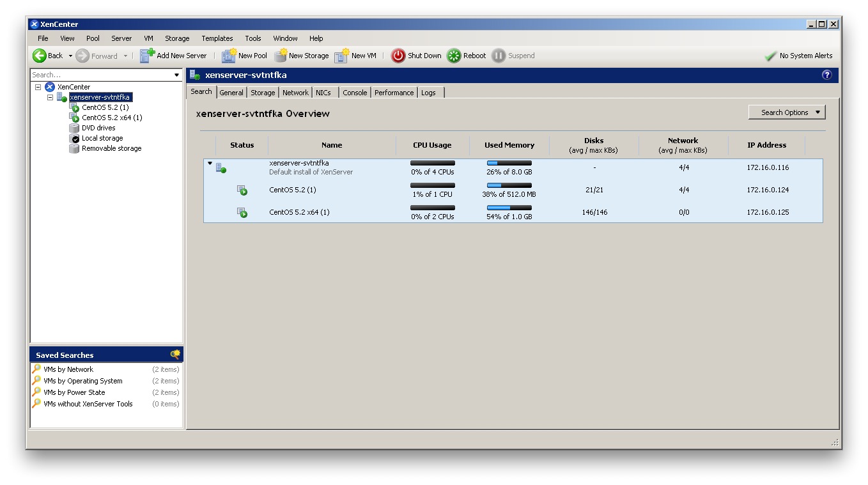Click the CentOS 5.2 (1) VM icon in tree

pyautogui.click(x=74, y=107)
